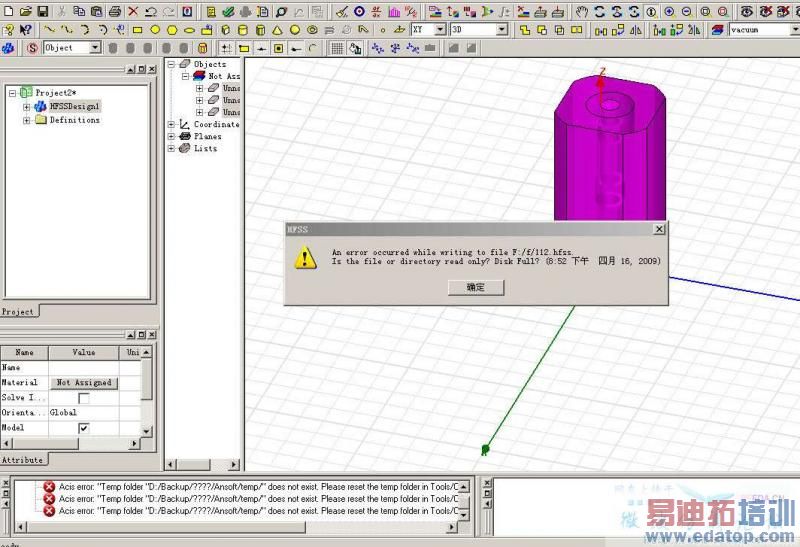Toggle the Model checkbox
Screen dimensions: 800x547
(84, 428)
